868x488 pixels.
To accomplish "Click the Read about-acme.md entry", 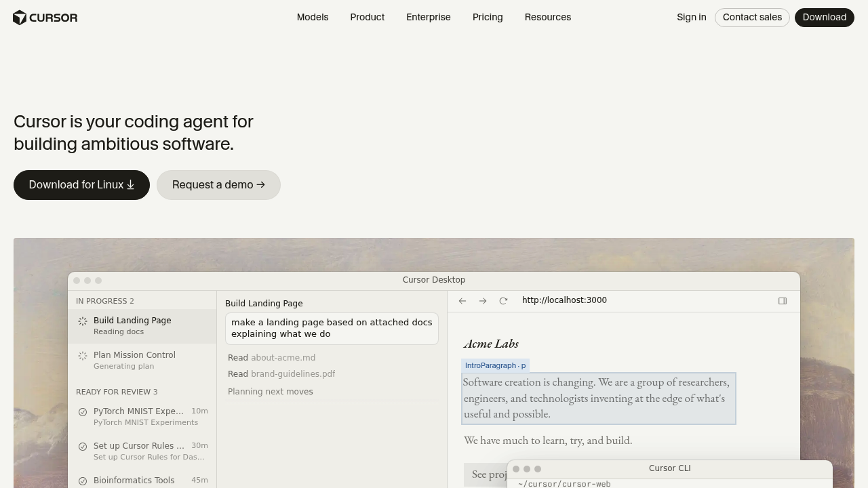I will coord(271,358).
